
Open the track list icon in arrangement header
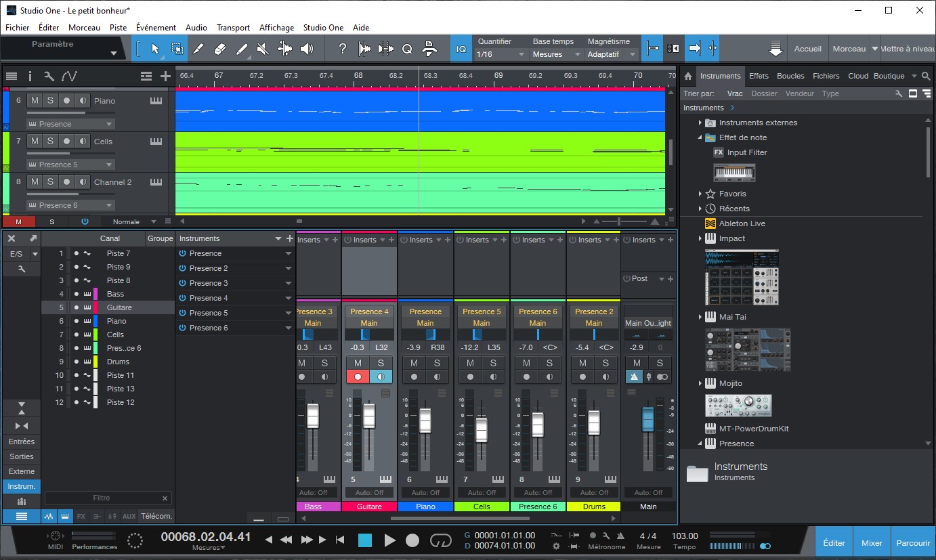click(x=11, y=76)
